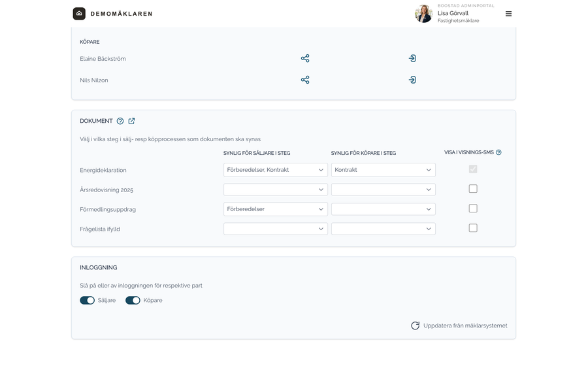Click Lisa Görvall's profile photo
This screenshot has width=588, height=368.
click(x=424, y=14)
